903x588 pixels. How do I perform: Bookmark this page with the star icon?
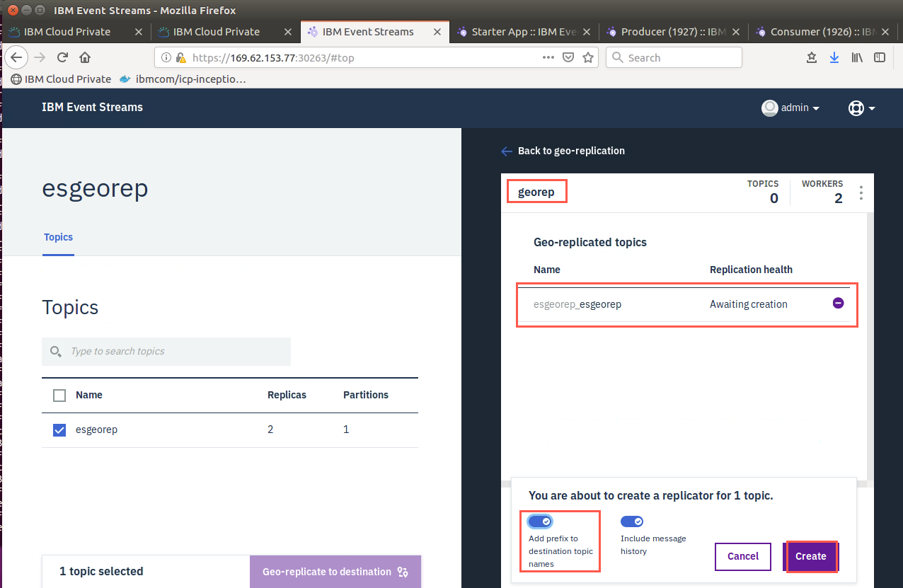587,58
